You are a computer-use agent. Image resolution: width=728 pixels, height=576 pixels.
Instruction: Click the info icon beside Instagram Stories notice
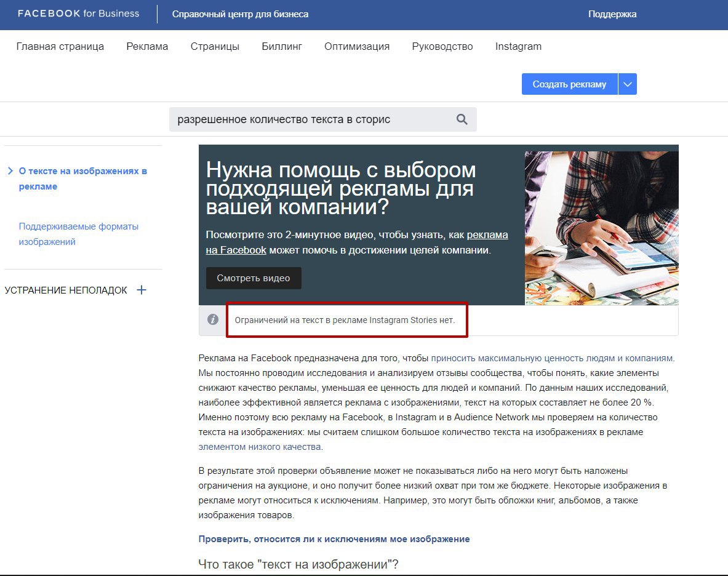[x=213, y=319]
